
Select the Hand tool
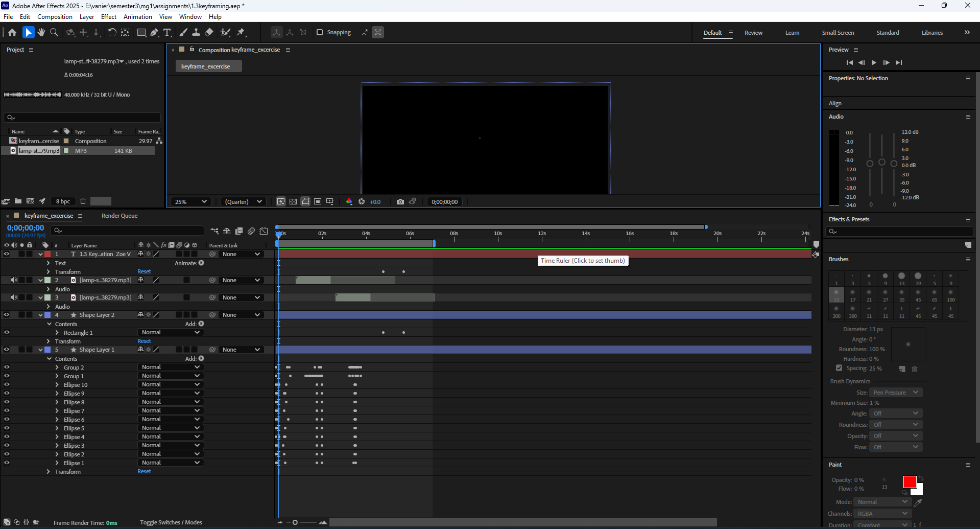tap(41, 32)
